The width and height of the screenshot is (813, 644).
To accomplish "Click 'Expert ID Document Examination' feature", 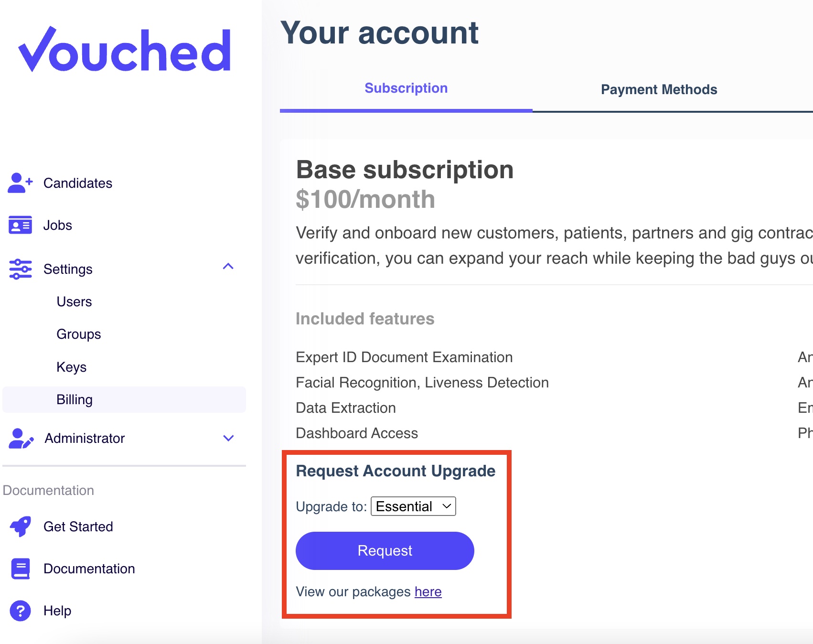I will click(404, 357).
